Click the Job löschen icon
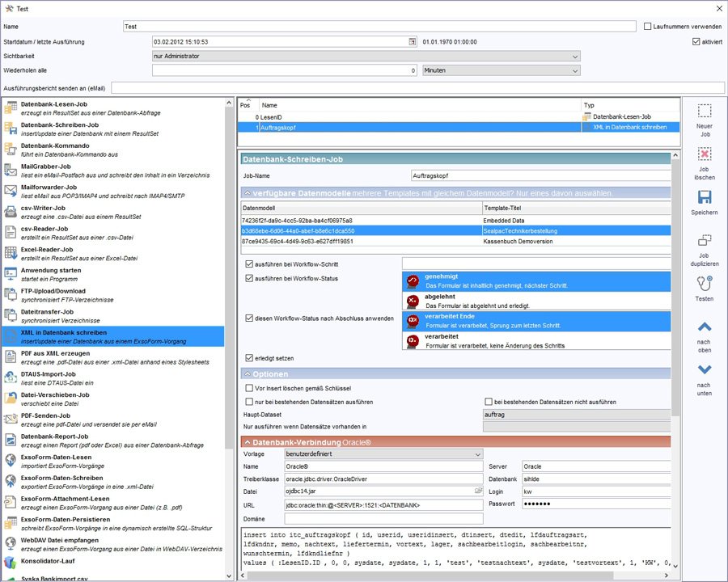Screen dimensions: 728x582 (704, 154)
